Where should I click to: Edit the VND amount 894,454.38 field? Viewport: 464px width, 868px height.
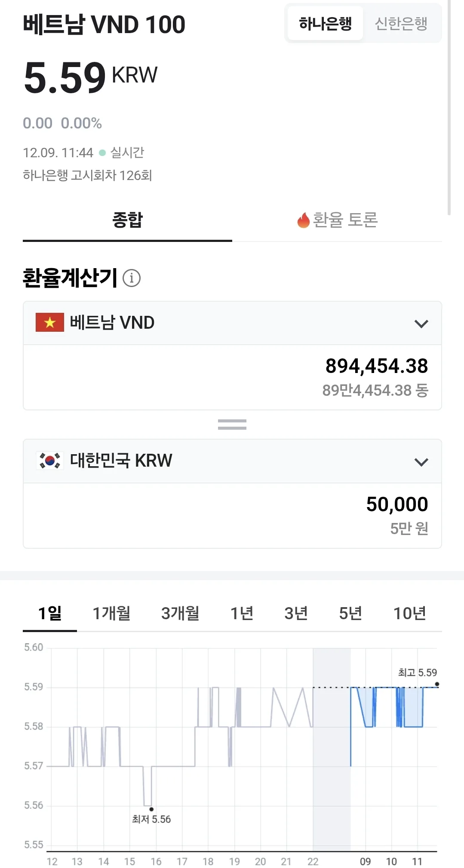coord(232,377)
